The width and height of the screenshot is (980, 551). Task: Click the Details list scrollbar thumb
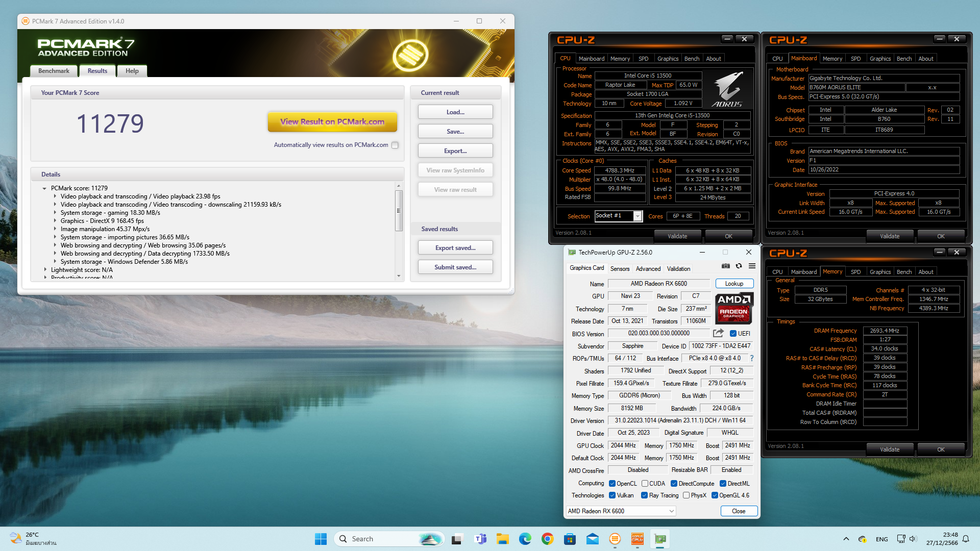(x=399, y=210)
